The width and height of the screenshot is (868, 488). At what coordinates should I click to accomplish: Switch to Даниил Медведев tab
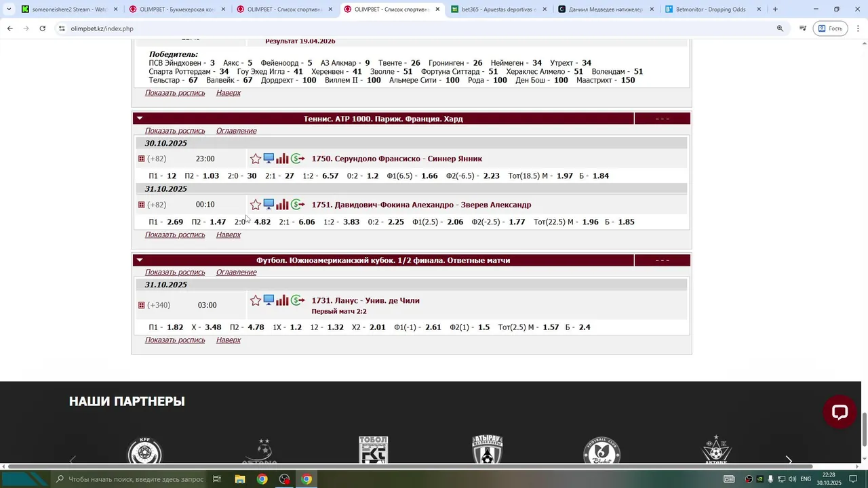605,9
